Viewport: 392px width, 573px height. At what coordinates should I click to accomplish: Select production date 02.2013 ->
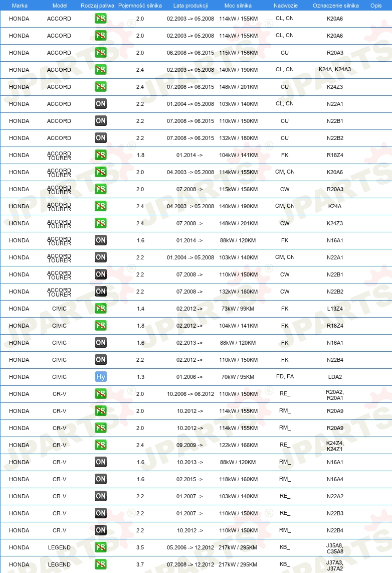pos(189,343)
